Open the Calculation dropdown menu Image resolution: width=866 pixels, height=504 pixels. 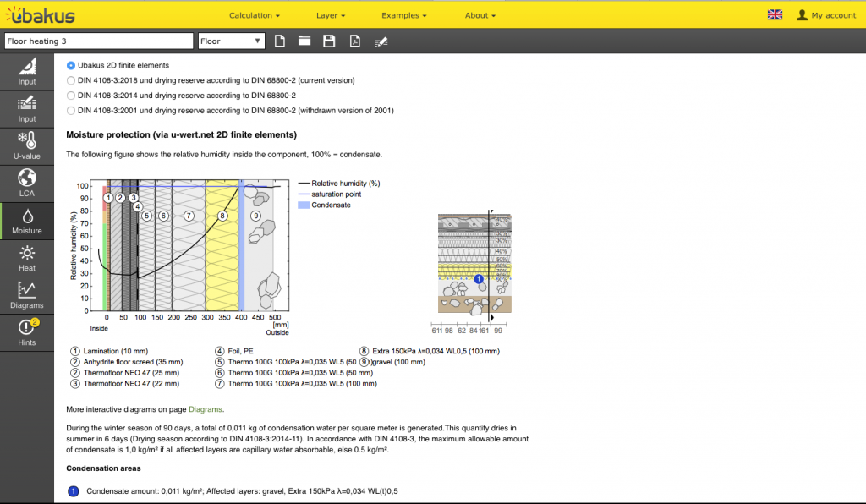[255, 15]
